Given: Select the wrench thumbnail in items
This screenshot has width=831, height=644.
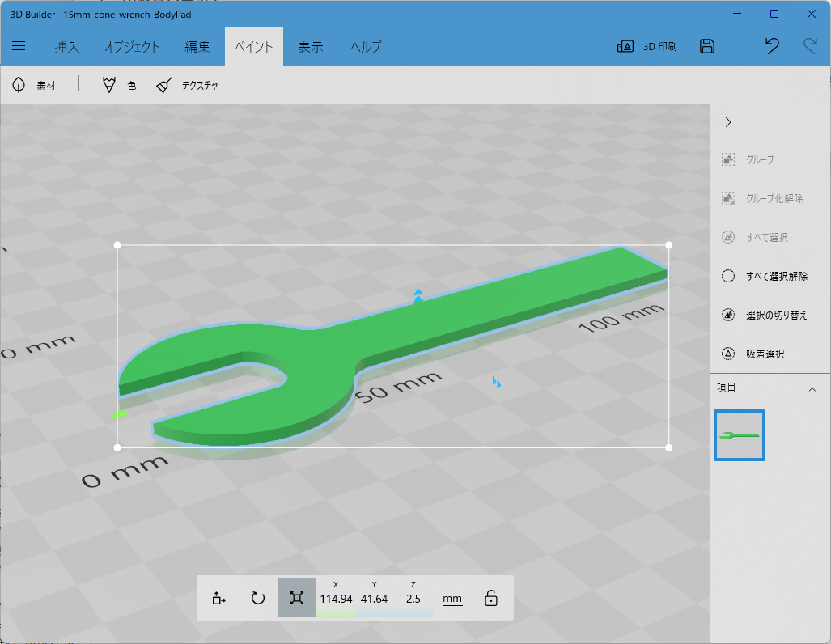Looking at the screenshot, I should [740, 435].
